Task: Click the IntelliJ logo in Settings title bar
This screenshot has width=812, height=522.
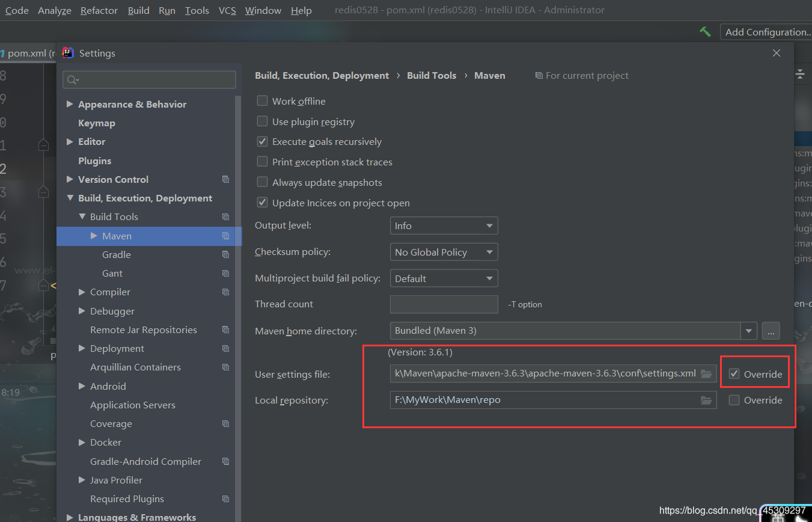Action: coord(69,53)
